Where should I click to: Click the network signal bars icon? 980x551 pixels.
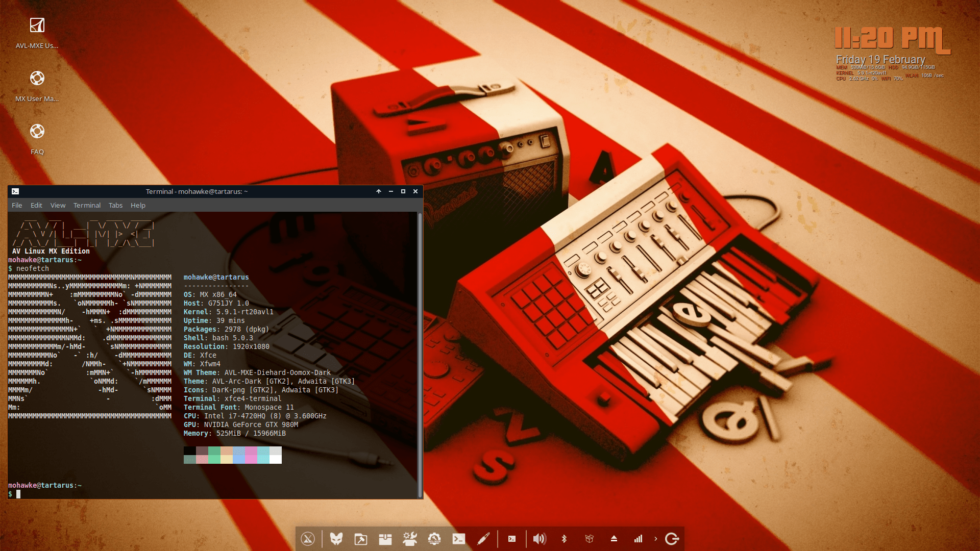(x=638, y=539)
